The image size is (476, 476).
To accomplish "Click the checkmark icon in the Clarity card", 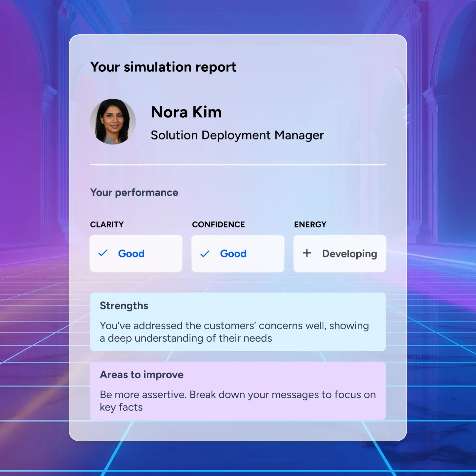I will click(103, 253).
